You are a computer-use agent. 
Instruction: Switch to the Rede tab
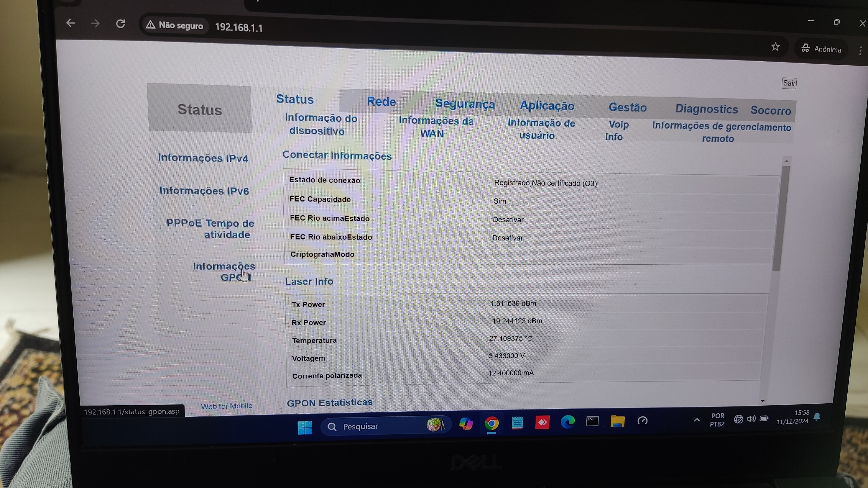(381, 101)
